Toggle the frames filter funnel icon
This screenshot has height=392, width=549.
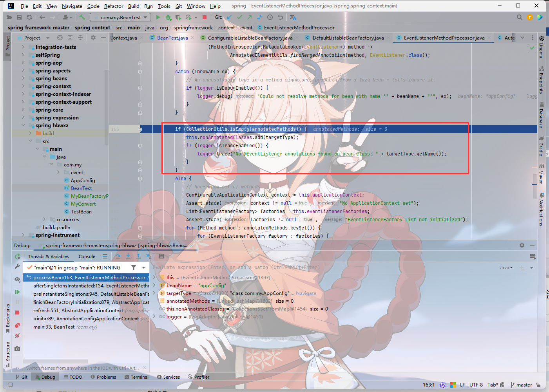(x=134, y=267)
